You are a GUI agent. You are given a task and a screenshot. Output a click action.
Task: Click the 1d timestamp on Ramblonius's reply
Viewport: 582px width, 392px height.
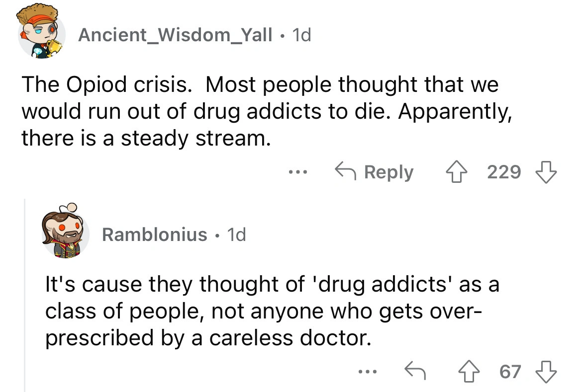[x=236, y=234]
